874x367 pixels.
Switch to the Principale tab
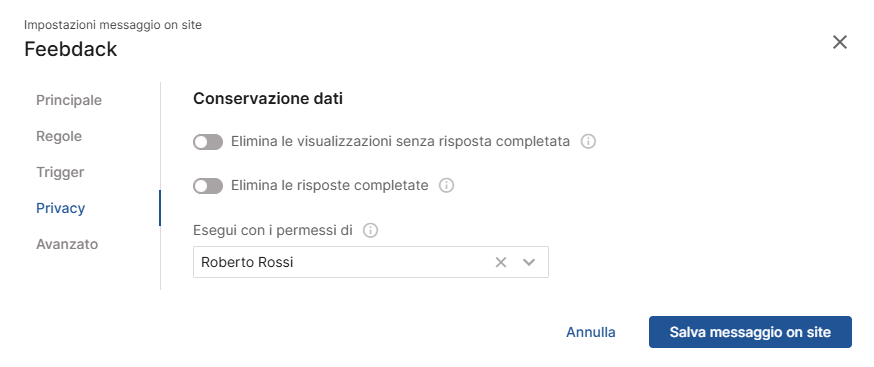click(x=69, y=100)
